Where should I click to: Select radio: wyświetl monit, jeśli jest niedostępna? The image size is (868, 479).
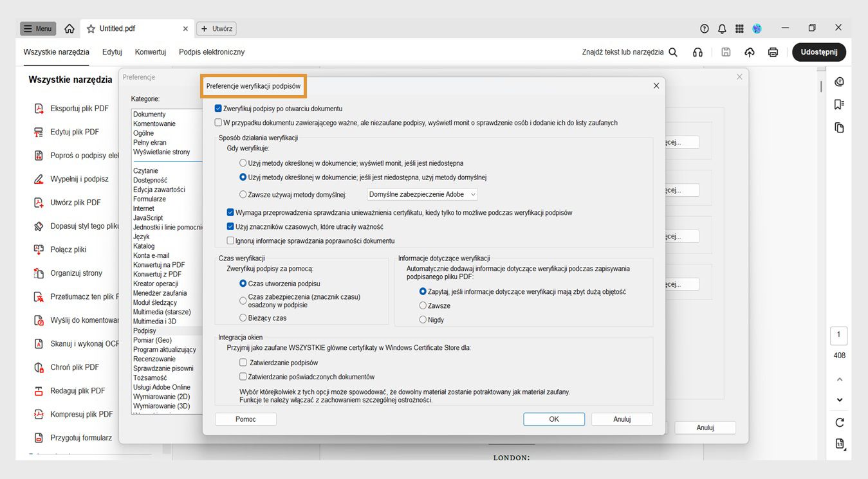coord(243,163)
